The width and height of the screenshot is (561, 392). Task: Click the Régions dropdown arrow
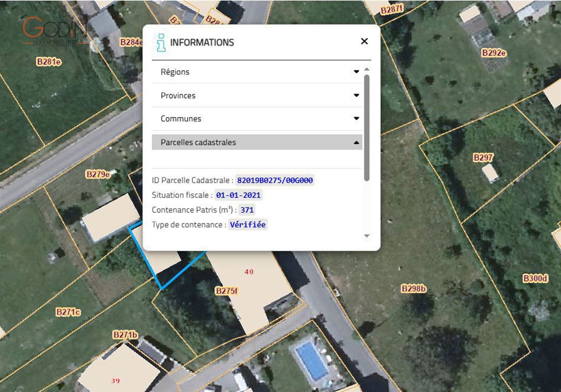(x=356, y=71)
